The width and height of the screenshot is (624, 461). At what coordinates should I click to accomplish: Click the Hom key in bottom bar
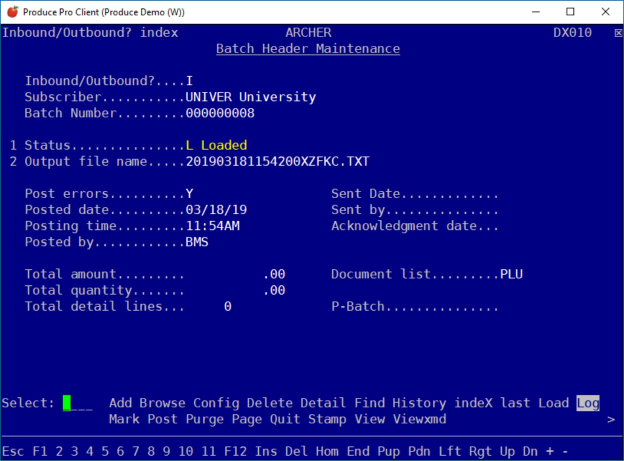pos(327,451)
